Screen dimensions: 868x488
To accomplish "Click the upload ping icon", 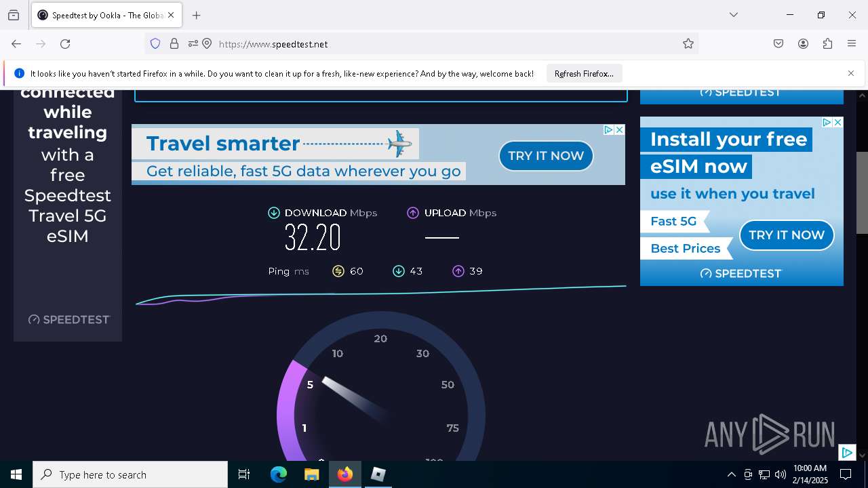I will (x=458, y=271).
